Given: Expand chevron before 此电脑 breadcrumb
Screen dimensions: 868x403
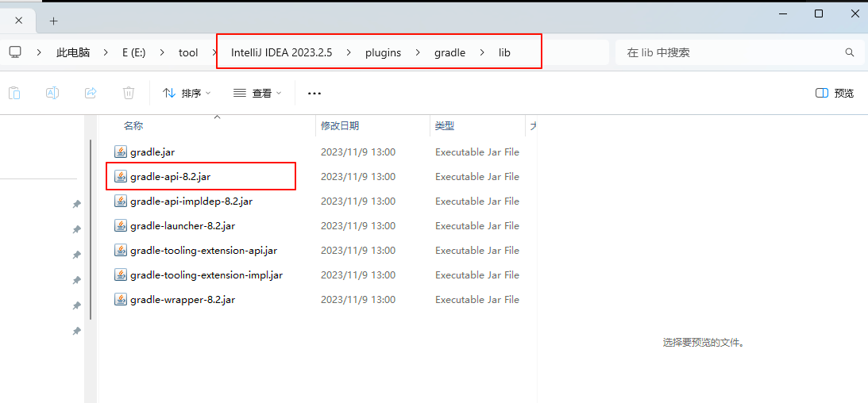Looking at the screenshot, I should tap(39, 53).
